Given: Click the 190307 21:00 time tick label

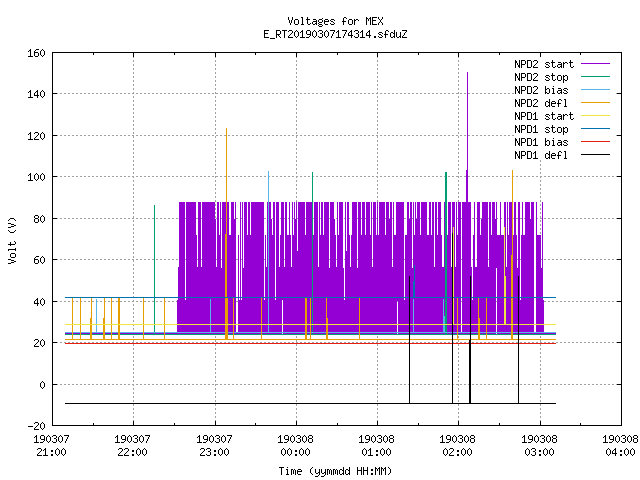Looking at the screenshot, I should pos(51,446).
